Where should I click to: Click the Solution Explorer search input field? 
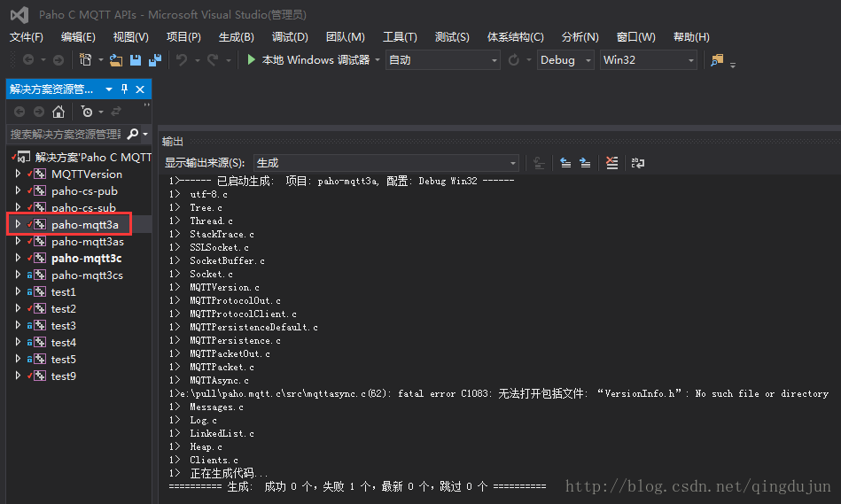pos(66,134)
